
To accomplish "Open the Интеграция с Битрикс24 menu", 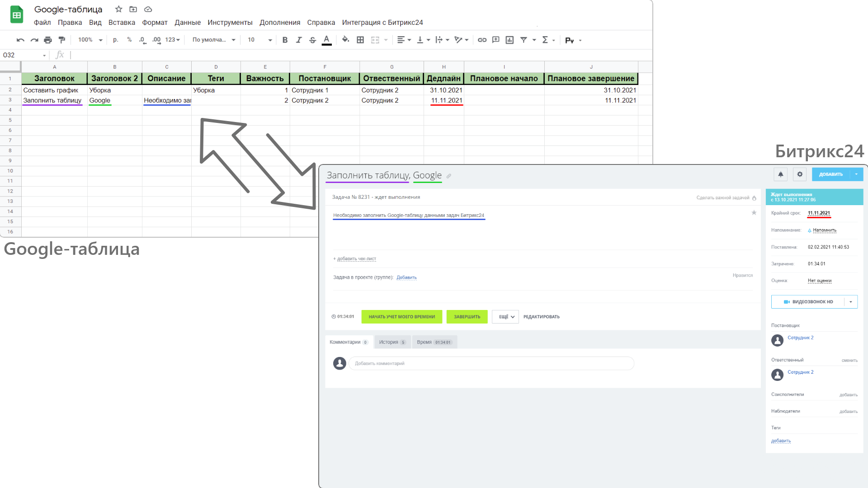I will (x=382, y=23).
